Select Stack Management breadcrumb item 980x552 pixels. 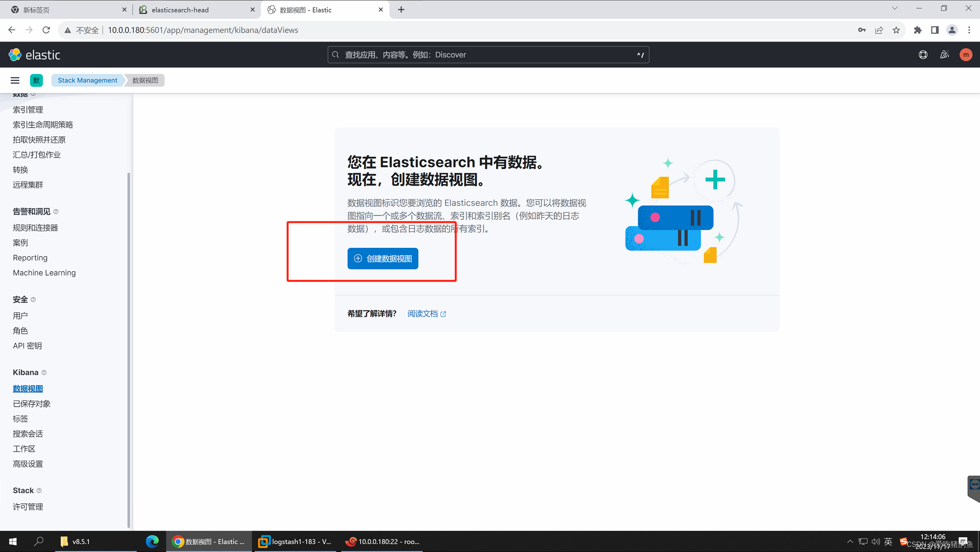(x=88, y=80)
